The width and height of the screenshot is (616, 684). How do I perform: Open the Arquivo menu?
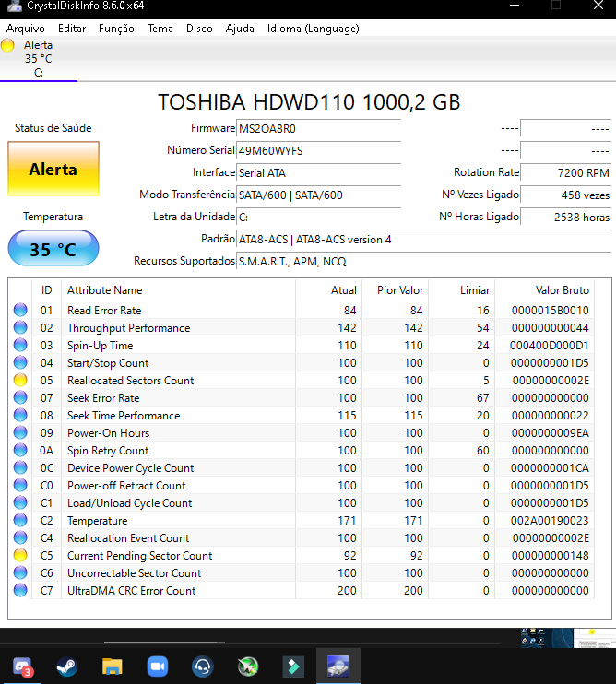click(25, 29)
